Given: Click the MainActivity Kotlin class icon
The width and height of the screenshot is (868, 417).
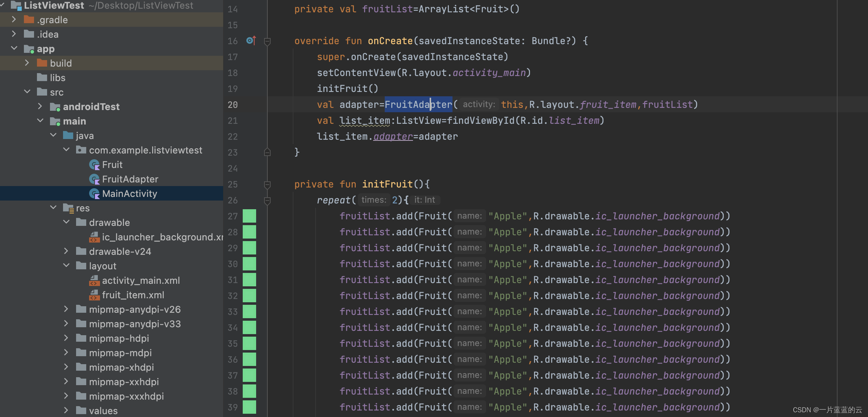Looking at the screenshot, I should click(x=94, y=194).
